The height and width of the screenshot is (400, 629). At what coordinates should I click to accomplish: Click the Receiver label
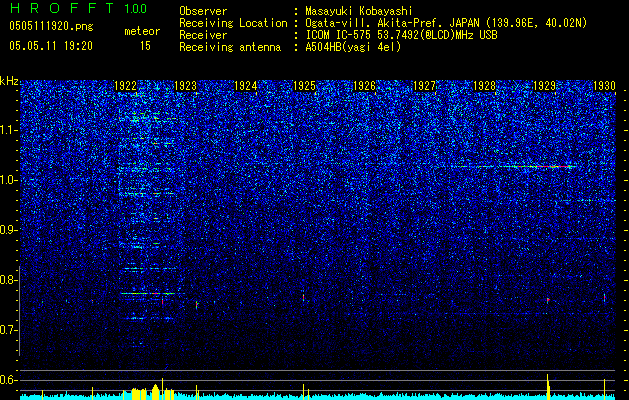click(203, 35)
